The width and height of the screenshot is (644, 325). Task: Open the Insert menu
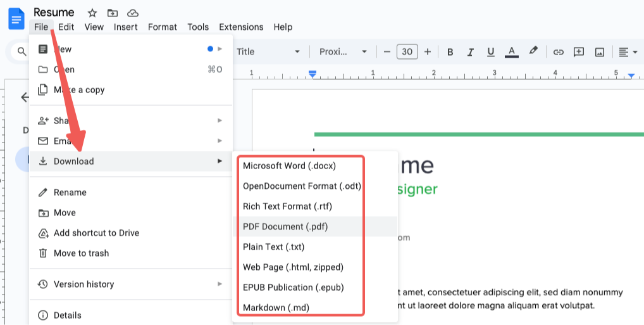pyautogui.click(x=126, y=27)
